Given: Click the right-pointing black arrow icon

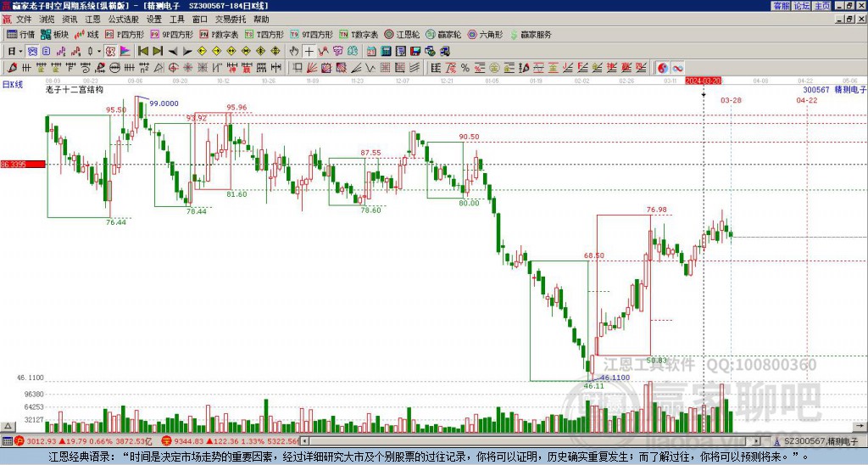Looking at the screenshot, I should pos(187,52).
